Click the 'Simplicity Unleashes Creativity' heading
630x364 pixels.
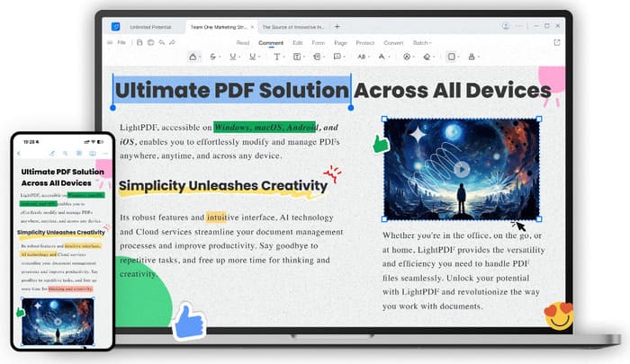[223, 186]
